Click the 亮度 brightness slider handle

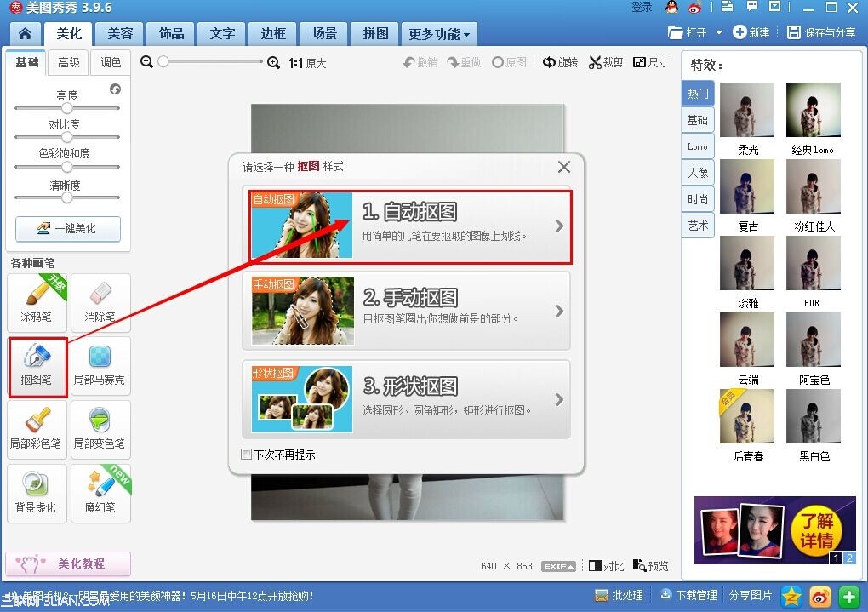coord(67,108)
